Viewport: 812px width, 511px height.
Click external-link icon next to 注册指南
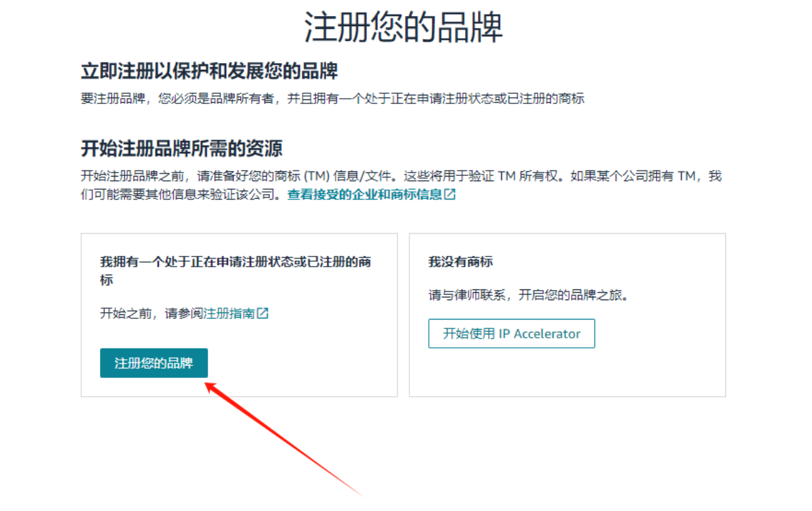[263, 314]
